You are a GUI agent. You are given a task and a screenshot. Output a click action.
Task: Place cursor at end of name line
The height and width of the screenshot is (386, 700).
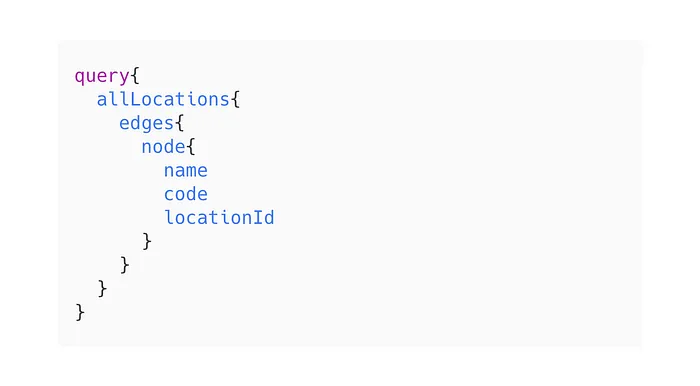pyautogui.click(x=208, y=170)
